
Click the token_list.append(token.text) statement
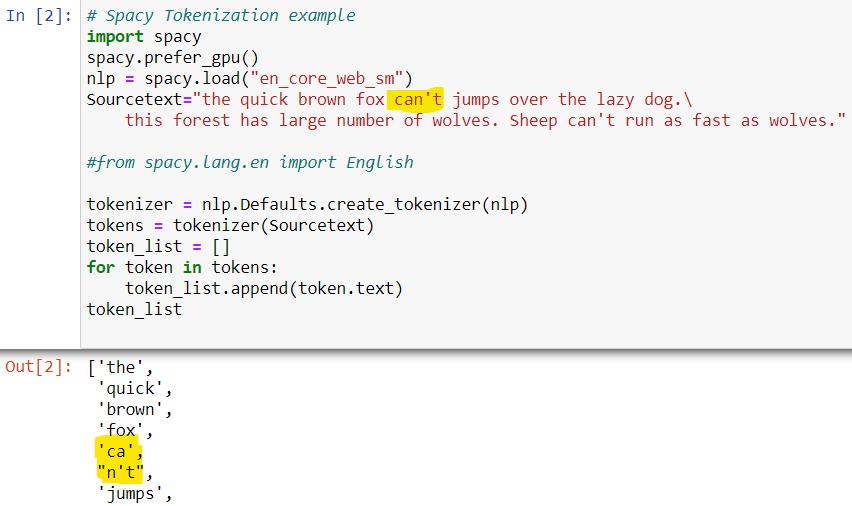(263, 288)
